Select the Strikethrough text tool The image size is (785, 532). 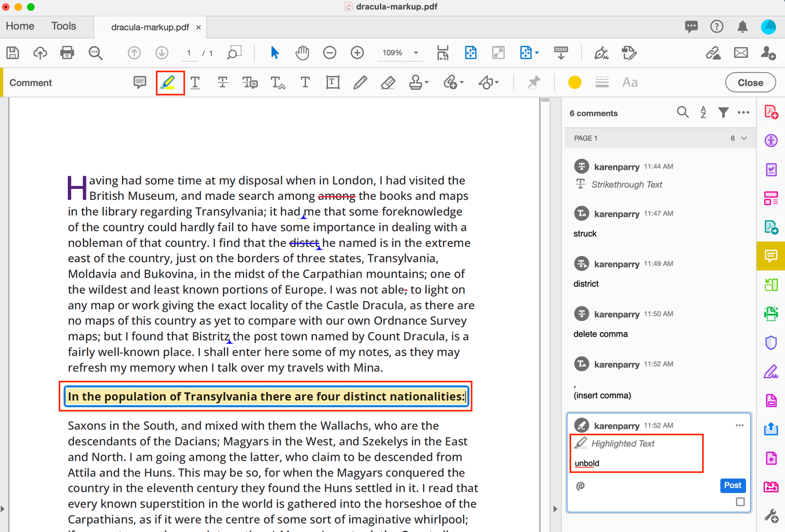click(x=222, y=83)
